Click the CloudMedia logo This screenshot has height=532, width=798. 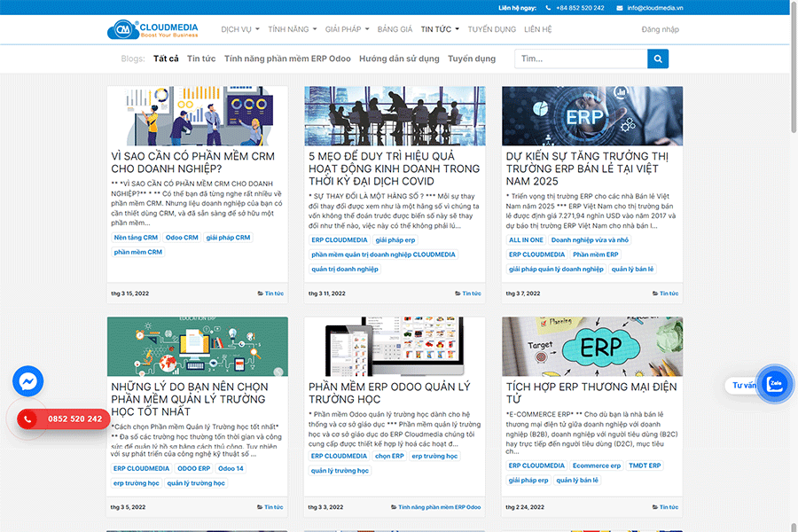(153, 29)
